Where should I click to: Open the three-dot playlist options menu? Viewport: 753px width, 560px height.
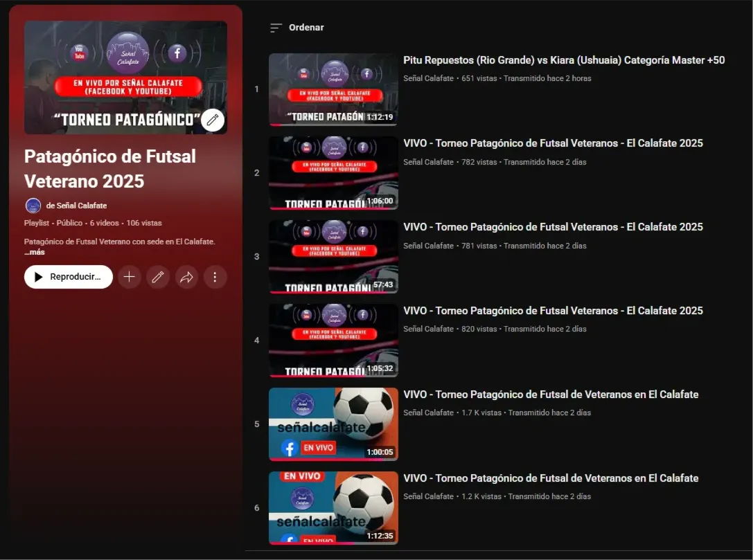(x=215, y=277)
